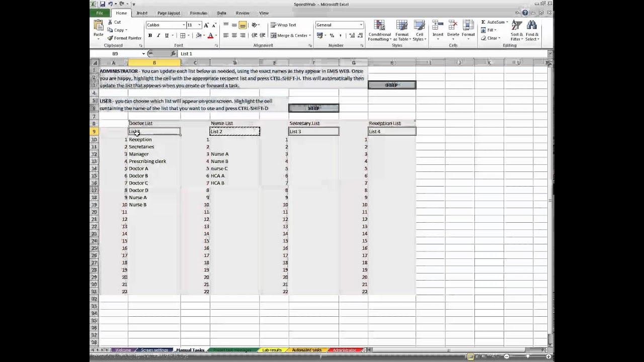The height and width of the screenshot is (362, 644).
Task: Click the Orientation text angle icon
Action: coord(255,25)
